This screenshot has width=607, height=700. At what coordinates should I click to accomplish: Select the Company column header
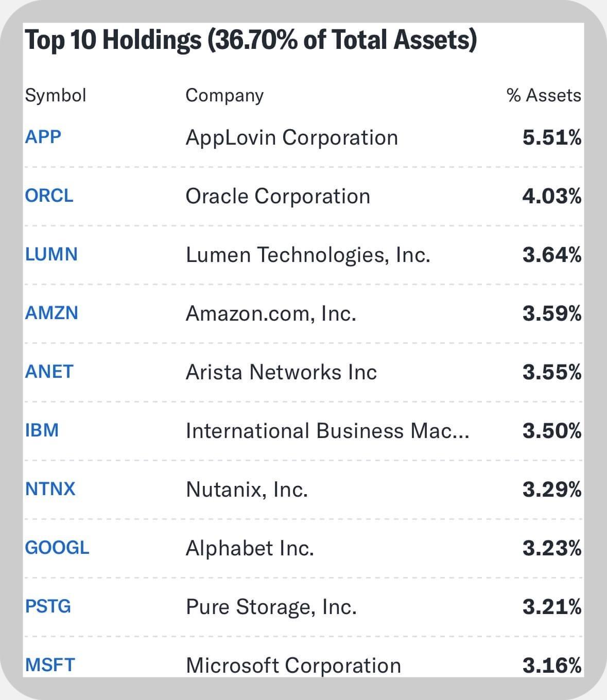coord(224,96)
